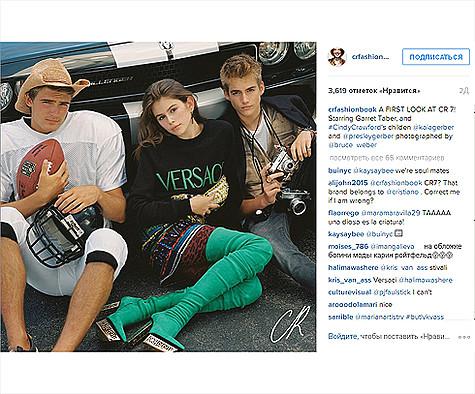The image size is (475, 394).
Task: Open the #butvkvoss hashtag in the last comment
Action: [425, 317]
